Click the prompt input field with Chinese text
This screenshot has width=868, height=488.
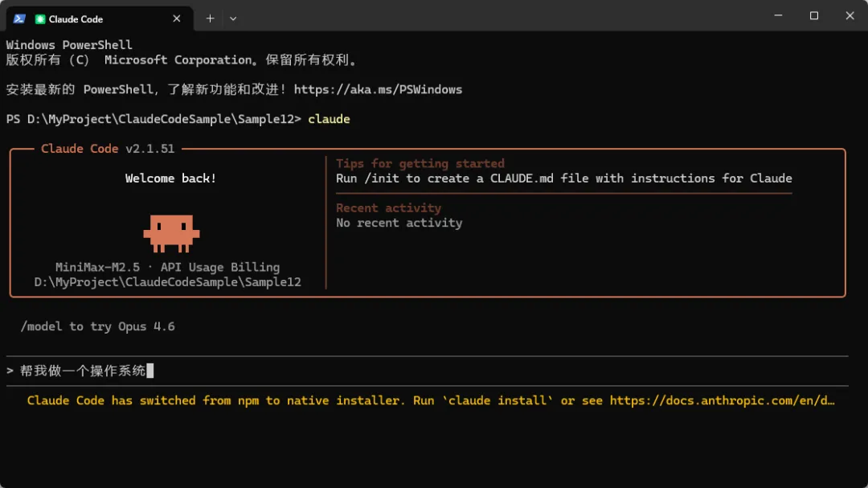427,371
